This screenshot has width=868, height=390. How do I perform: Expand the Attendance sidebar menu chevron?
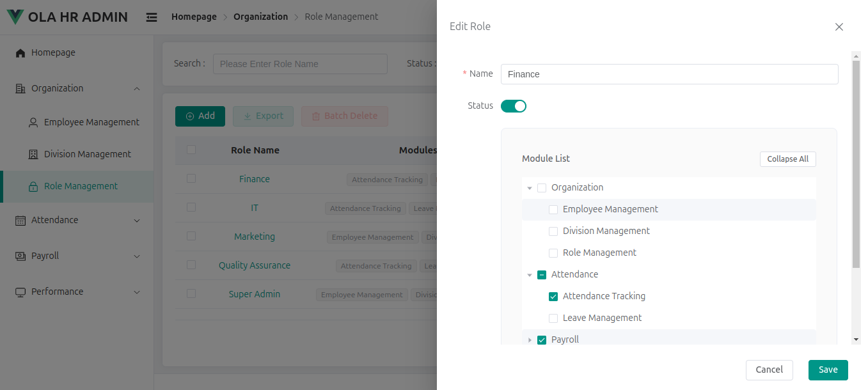pos(137,221)
